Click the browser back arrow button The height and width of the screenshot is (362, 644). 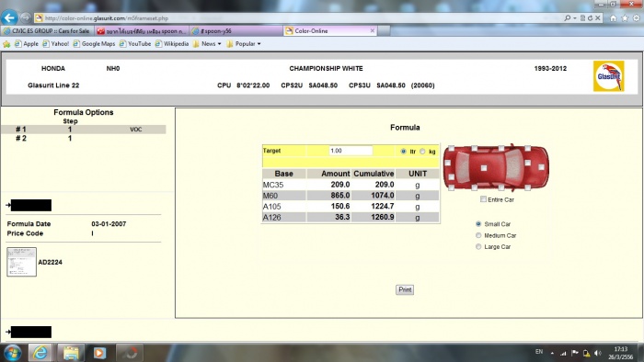coord(9,17)
